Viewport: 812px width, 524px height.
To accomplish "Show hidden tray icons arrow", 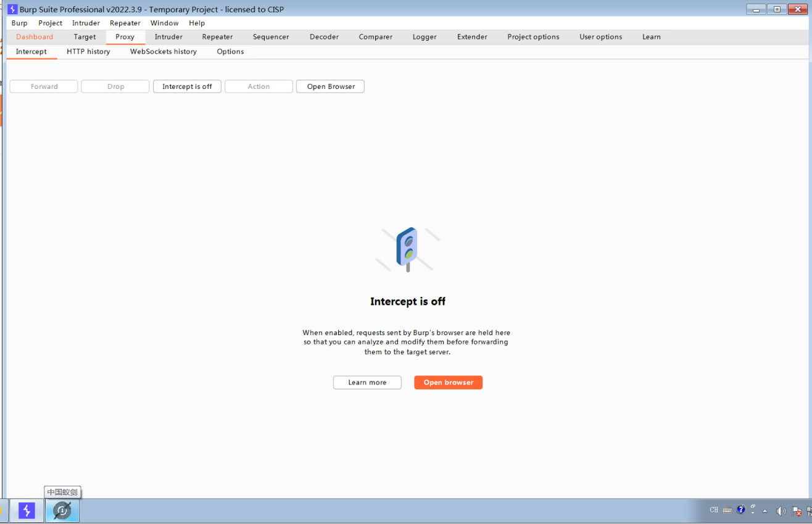I will [764, 511].
